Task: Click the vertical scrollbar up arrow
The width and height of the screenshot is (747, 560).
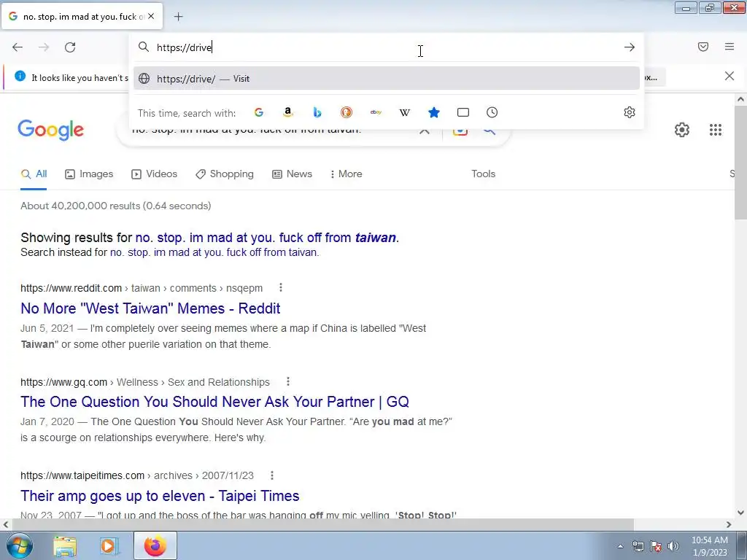Action: (740, 99)
